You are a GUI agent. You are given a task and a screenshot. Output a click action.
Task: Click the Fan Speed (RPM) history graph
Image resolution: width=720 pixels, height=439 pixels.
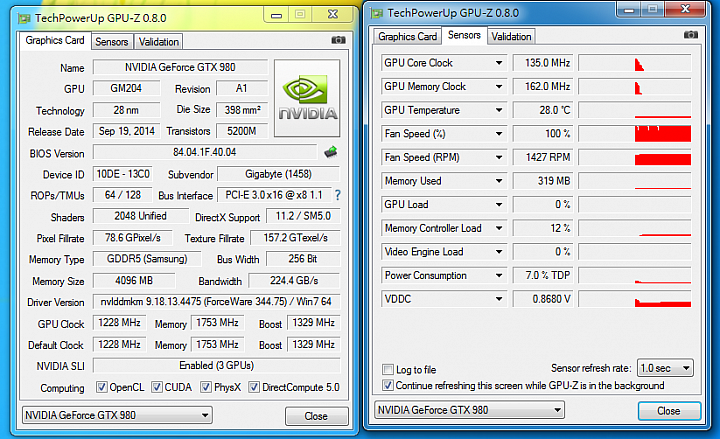(635, 157)
